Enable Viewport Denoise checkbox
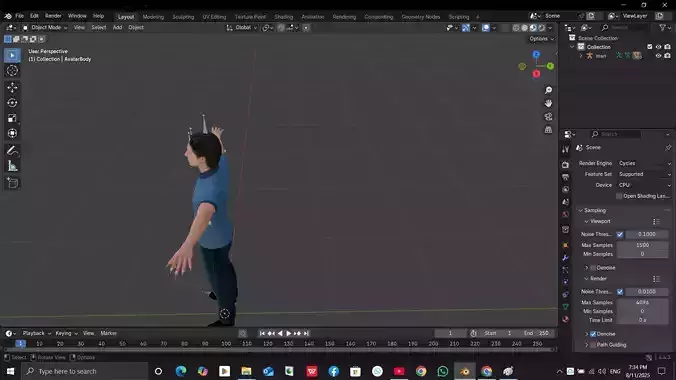The width and height of the screenshot is (676, 380). 593,268
